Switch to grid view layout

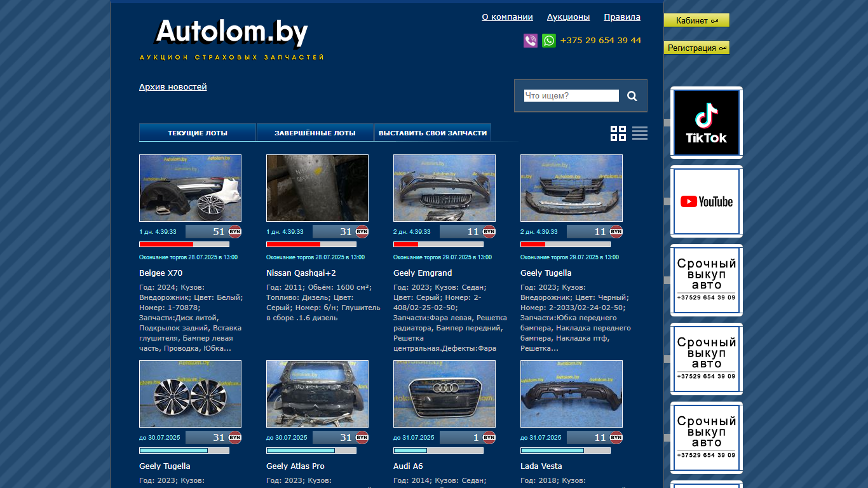pyautogui.click(x=618, y=133)
